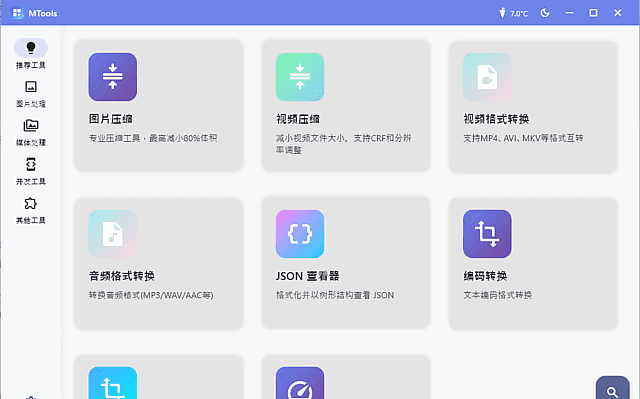Open the 编码转换 card title
The image size is (640, 399).
pos(485,276)
